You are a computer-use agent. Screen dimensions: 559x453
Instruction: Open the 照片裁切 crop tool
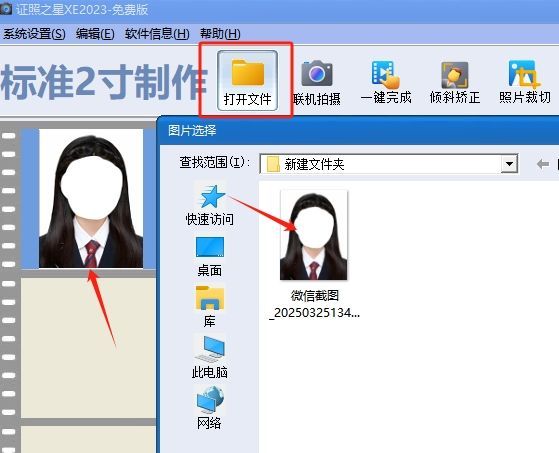pos(524,82)
